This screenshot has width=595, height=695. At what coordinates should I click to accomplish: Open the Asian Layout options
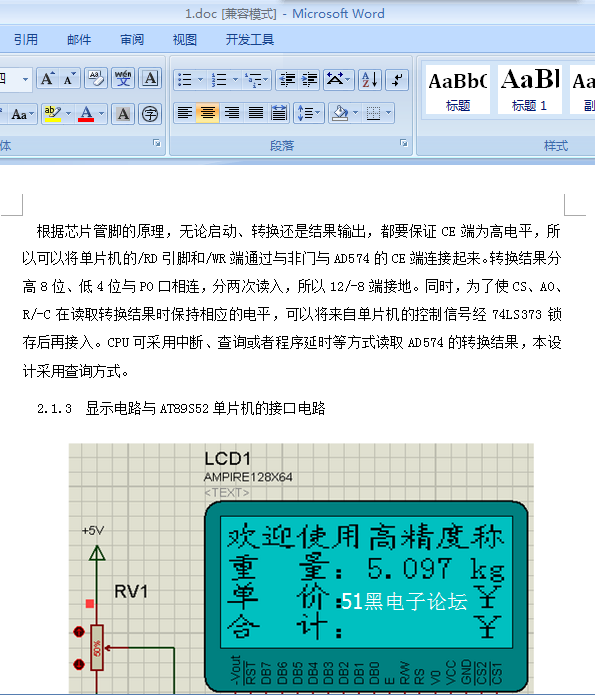pyautogui.click(x=339, y=80)
